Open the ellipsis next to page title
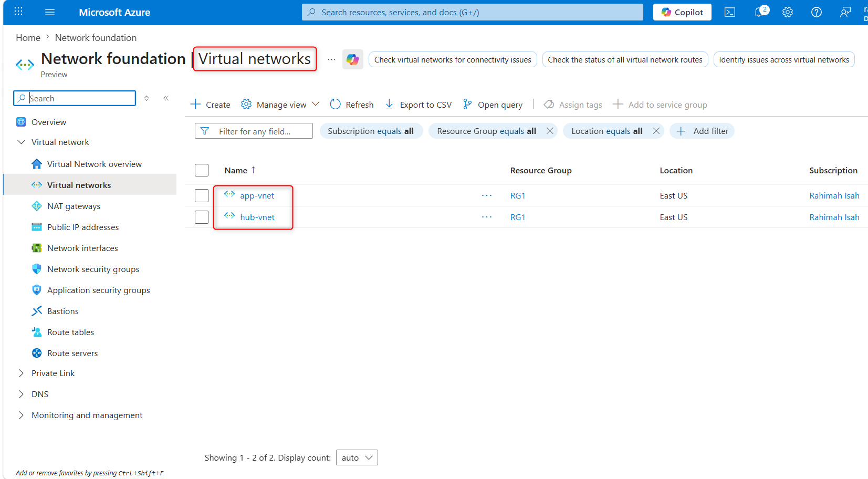 tap(331, 59)
